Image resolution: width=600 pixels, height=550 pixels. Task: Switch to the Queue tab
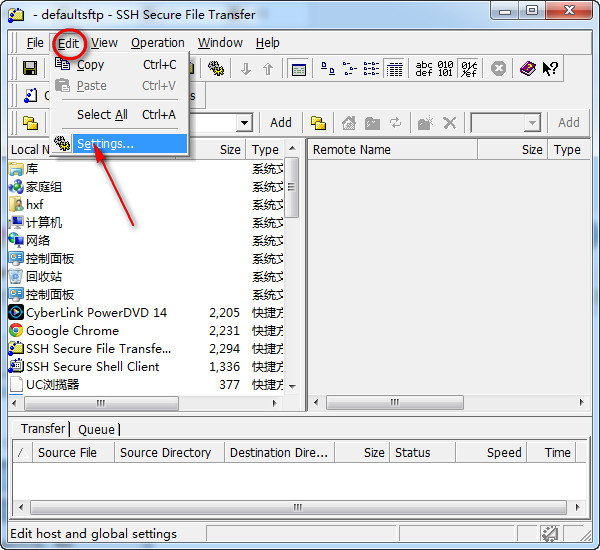tap(96, 429)
